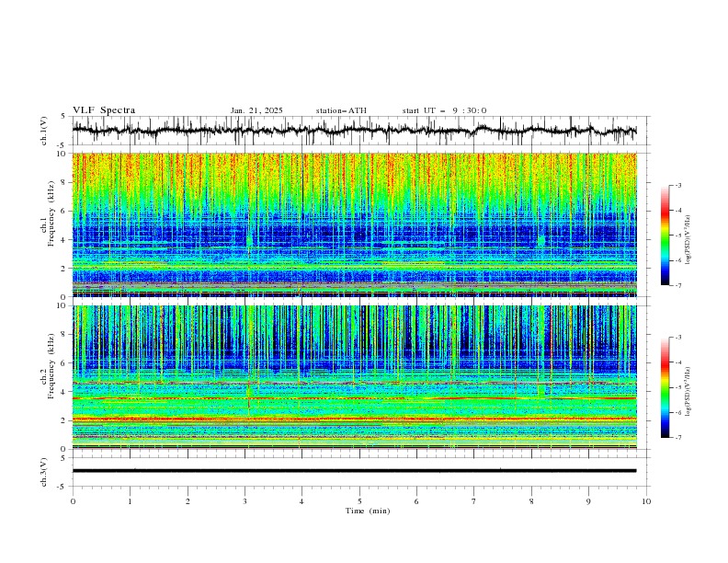
Task: Click the ch.2 frequency tick label "6"
Action: 64,362
